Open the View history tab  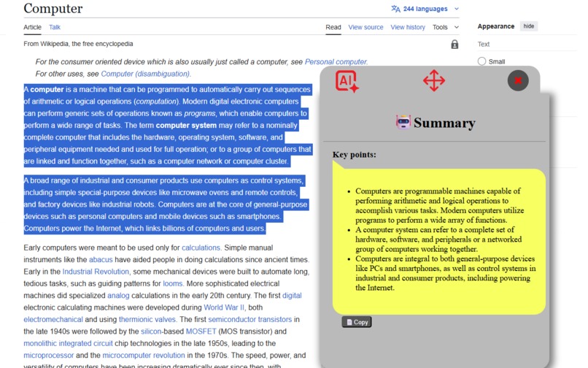[408, 27]
